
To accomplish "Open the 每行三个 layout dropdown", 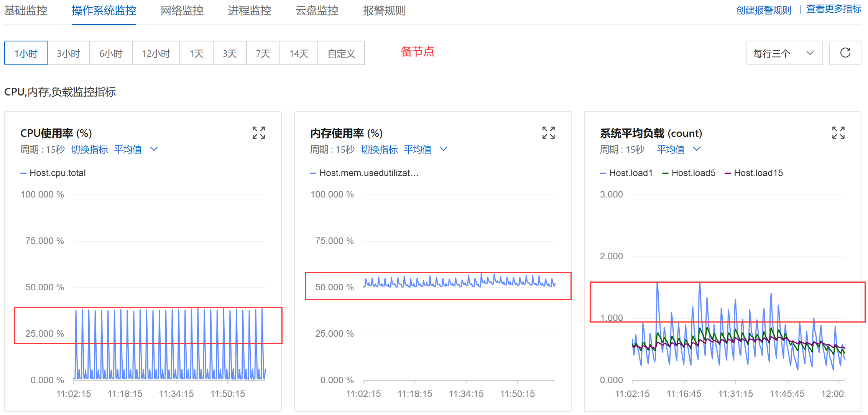I will pyautogui.click(x=784, y=53).
